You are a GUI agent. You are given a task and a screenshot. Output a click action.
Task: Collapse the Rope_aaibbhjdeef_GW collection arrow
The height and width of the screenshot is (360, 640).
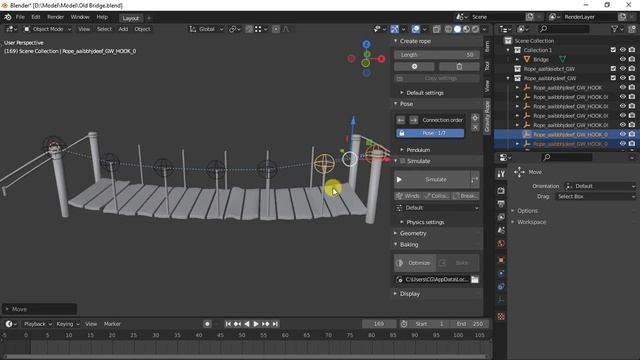[508, 78]
